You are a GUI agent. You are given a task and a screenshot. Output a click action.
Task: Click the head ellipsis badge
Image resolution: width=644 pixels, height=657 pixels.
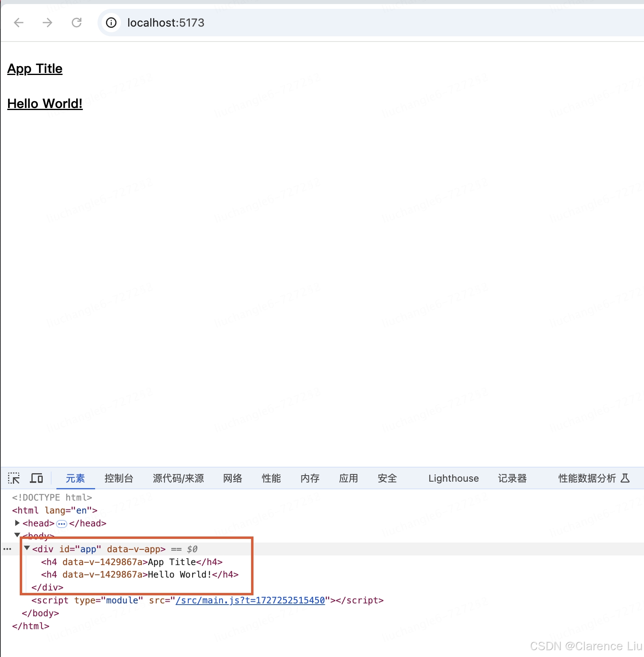(62, 524)
